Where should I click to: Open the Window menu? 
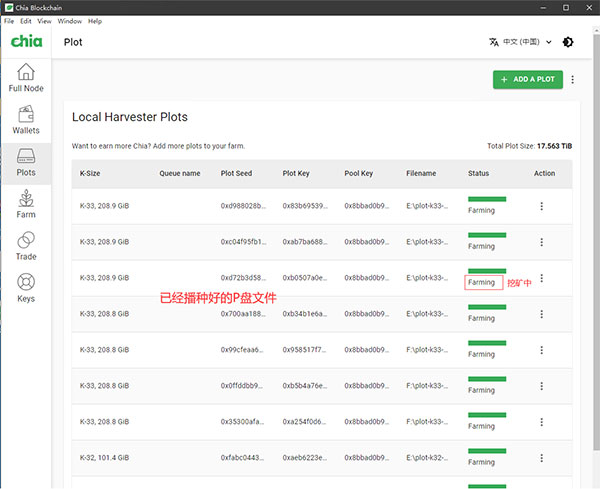click(70, 21)
